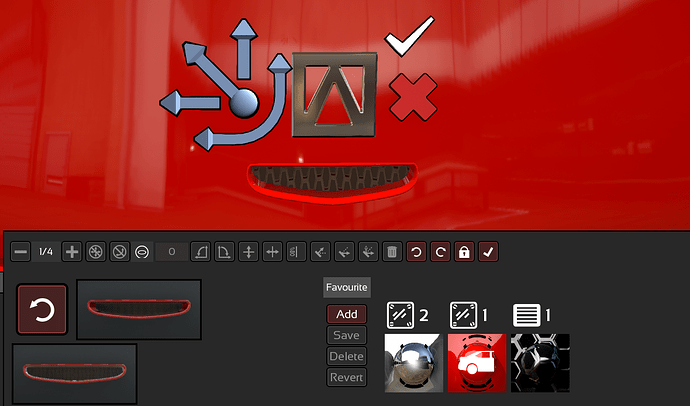Click the third multi-arrow placement icon

(368, 252)
